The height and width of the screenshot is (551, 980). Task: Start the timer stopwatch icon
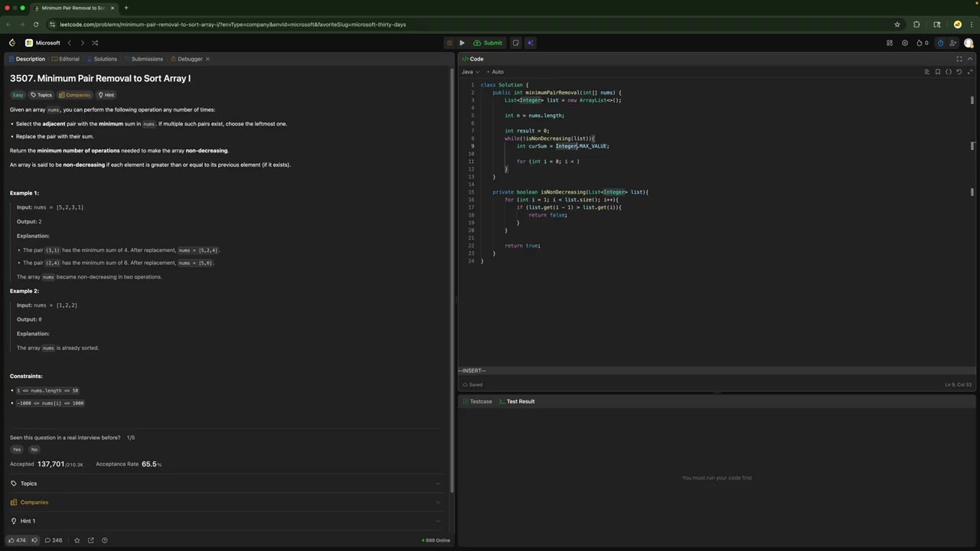941,43
